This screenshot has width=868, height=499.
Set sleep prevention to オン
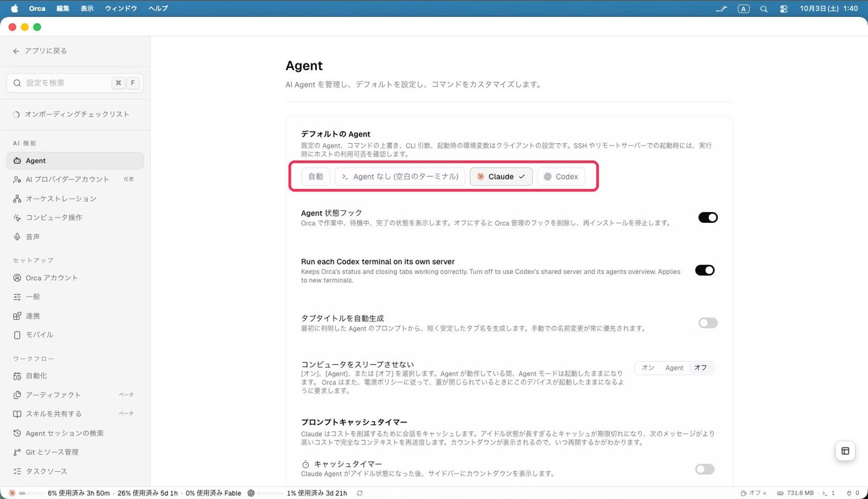pos(648,368)
